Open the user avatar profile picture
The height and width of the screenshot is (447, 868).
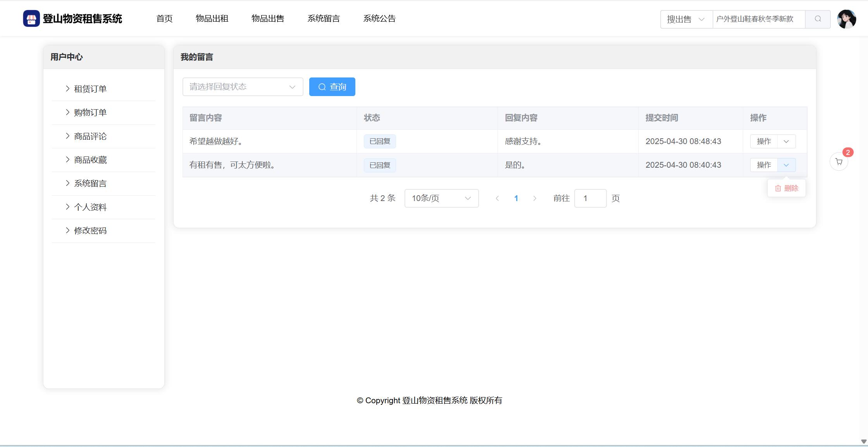coord(846,19)
